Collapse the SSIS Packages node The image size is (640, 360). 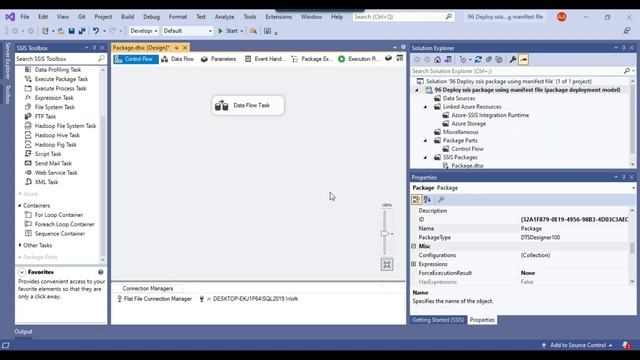425,158
